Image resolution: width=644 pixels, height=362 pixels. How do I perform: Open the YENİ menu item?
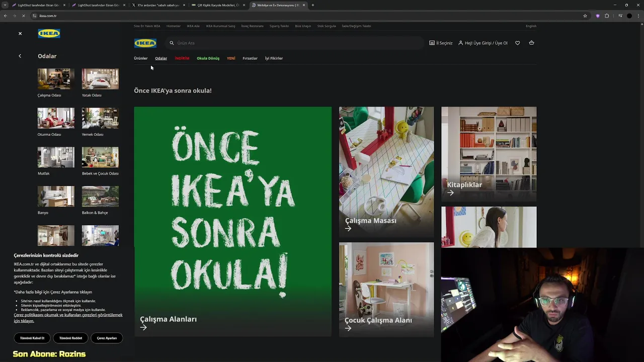click(231, 58)
